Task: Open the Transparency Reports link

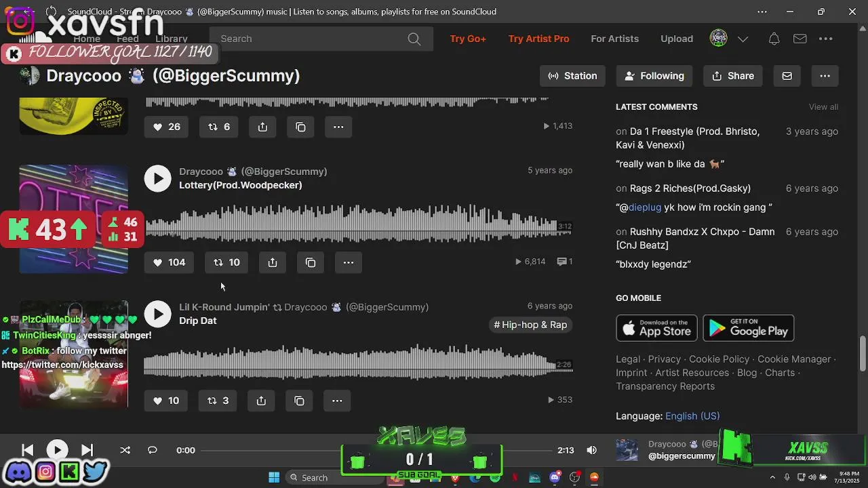Action: 665,386
